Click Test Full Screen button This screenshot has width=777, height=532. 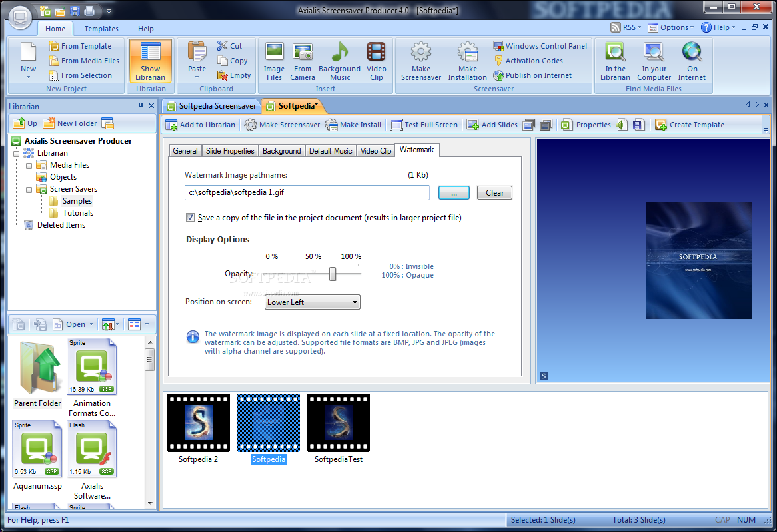point(424,125)
